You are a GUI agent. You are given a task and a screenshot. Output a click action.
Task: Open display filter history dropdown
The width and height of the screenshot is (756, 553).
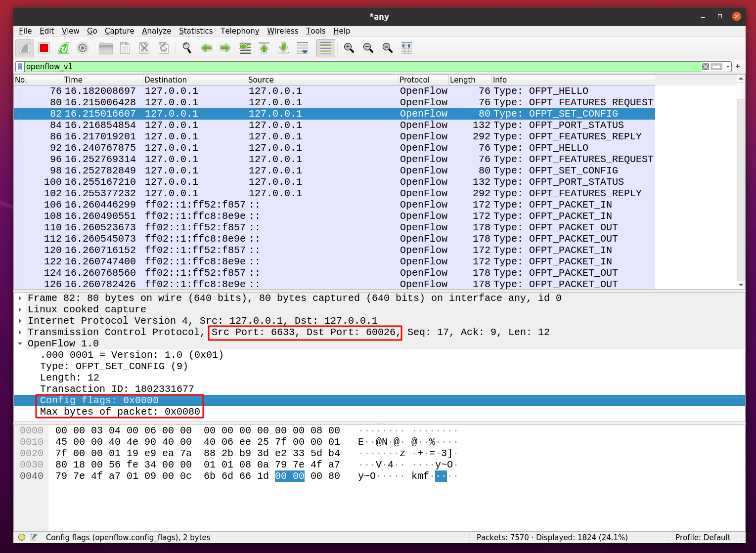[x=728, y=67]
